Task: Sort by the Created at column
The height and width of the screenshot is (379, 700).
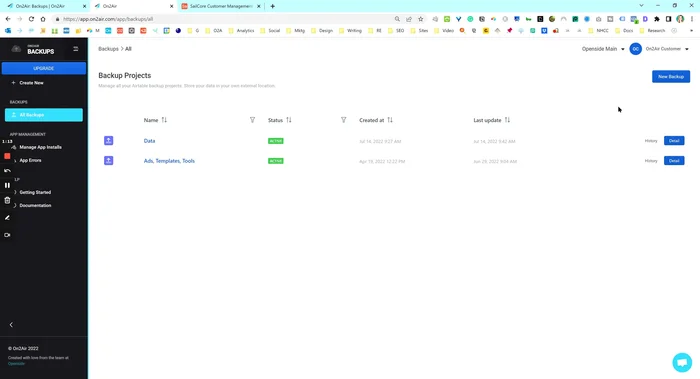Action: (390, 120)
